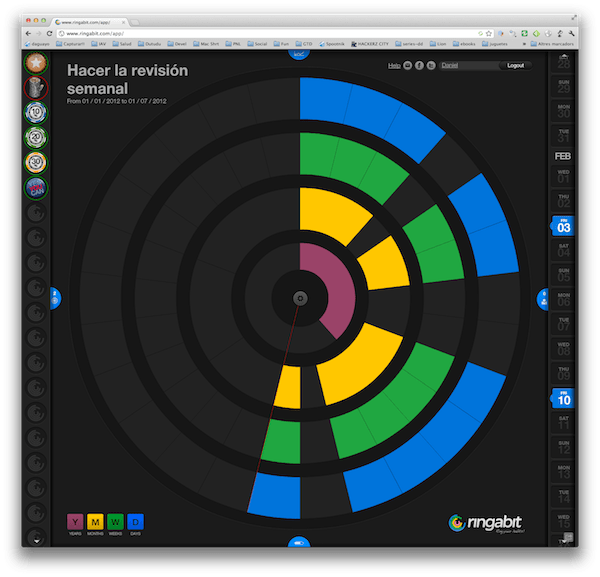Click the browser reload button
This screenshot has width=600, height=577.
pyautogui.click(x=49, y=33)
